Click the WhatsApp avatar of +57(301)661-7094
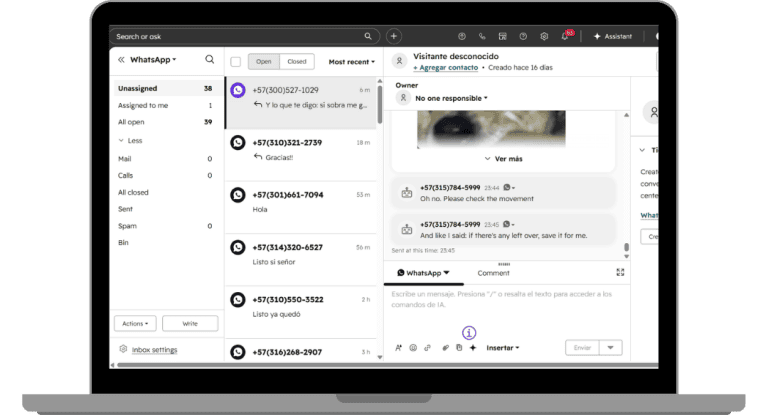768x415 pixels. (238, 195)
